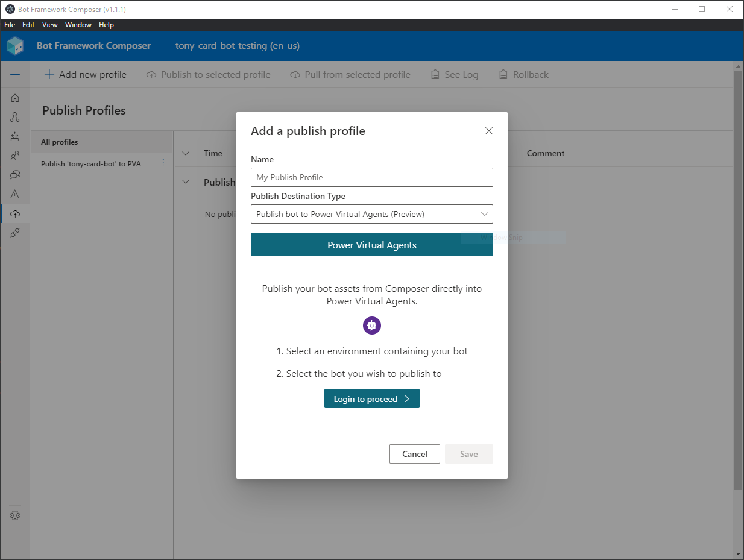Screen dimensions: 744x560
Task: Click Pull from selected profile
Action: click(x=350, y=75)
